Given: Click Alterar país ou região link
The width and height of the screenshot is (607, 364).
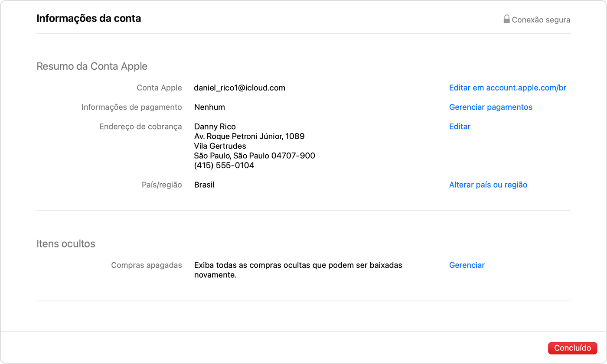Looking at the screenshot, I should [488, 185].
